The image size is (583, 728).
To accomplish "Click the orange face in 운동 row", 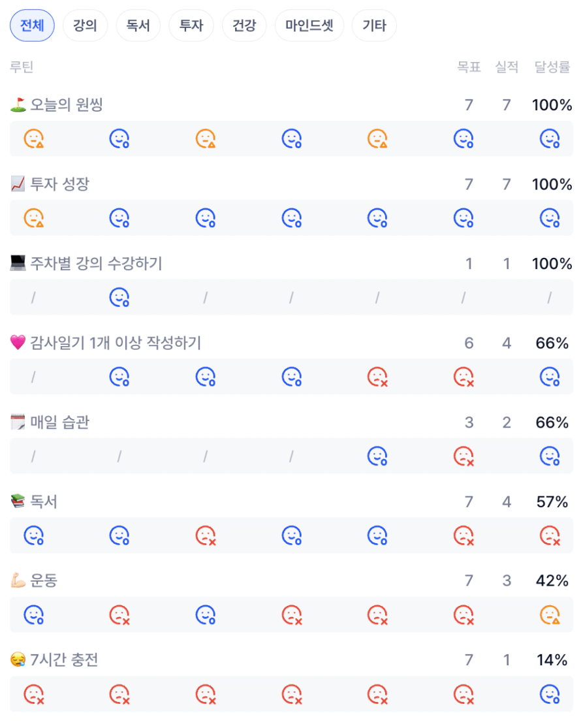I will (x=550, y=615).
